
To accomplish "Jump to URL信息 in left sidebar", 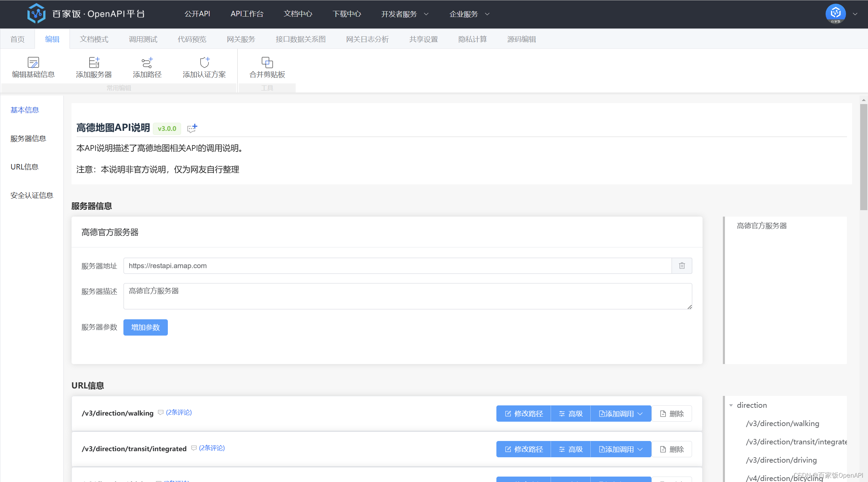I will (24, 167).
